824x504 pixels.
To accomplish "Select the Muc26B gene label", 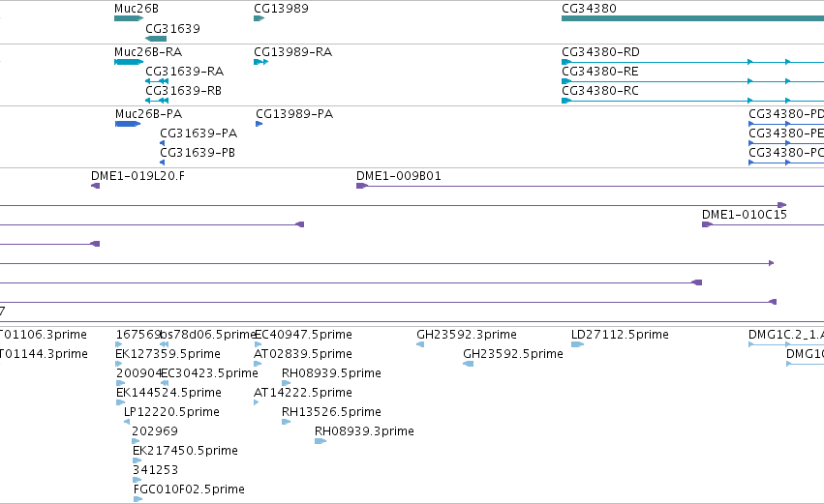I will coord(137,9).
